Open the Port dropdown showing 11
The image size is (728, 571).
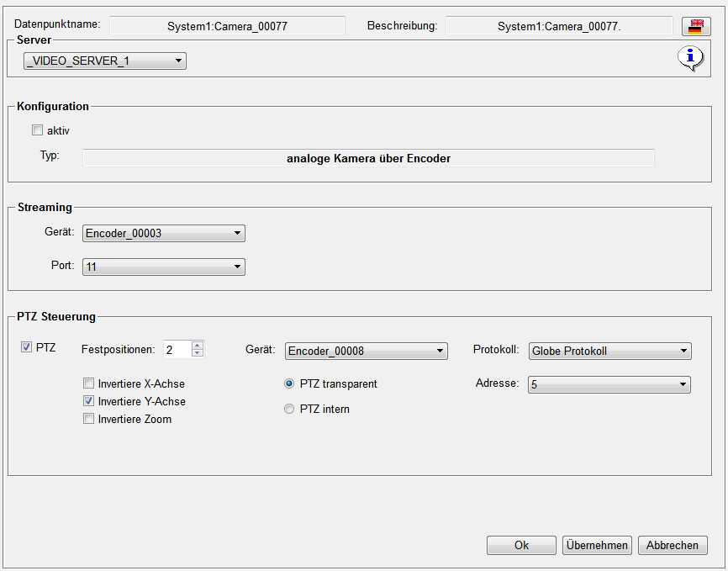pyautogui.click(x=163, y=267)
